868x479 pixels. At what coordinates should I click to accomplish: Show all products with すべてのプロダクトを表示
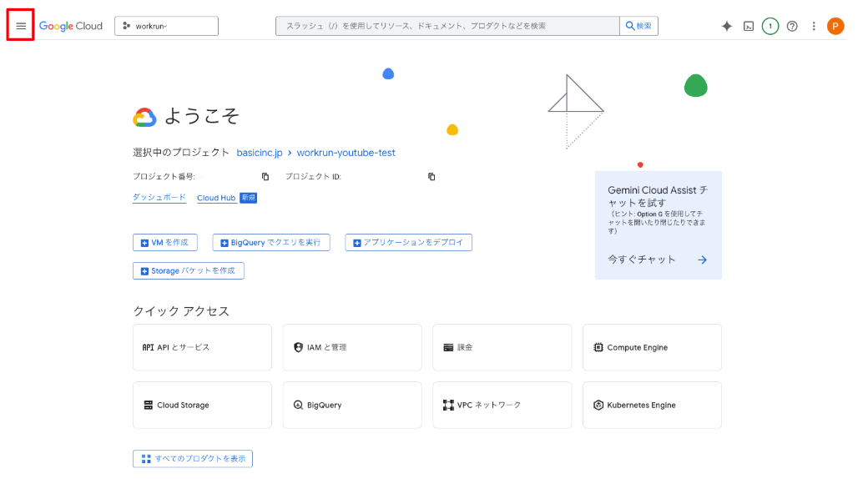(193, 459)
